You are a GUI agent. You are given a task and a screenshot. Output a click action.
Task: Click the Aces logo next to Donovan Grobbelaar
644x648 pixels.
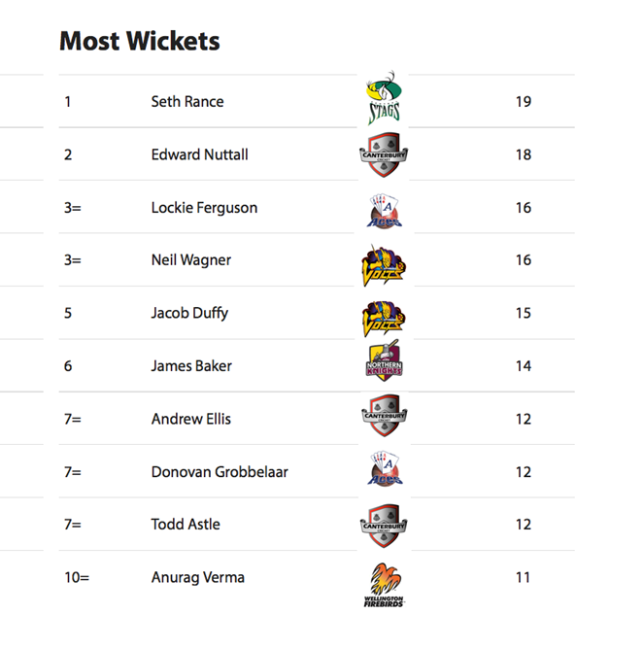[x=385, y=468]
